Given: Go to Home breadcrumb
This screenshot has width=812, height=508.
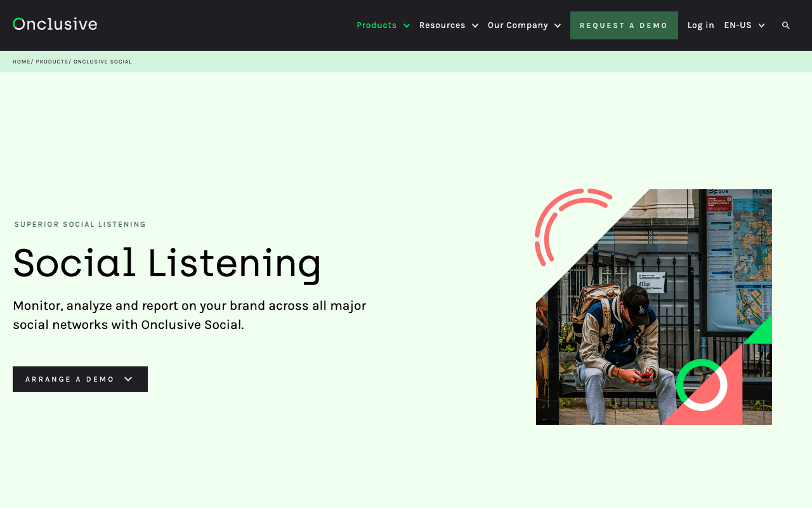Looking at the screenshot, I should coord(22,62).
